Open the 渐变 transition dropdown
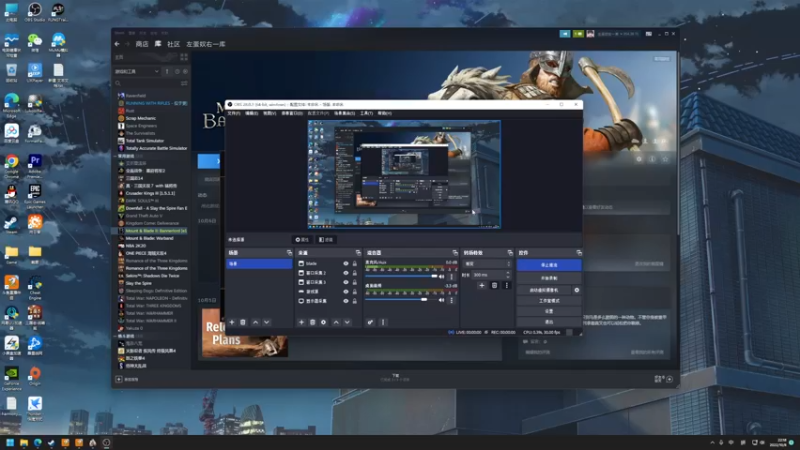Image resolution: width=800 pixels, height=450 pixels. [487, 264]
